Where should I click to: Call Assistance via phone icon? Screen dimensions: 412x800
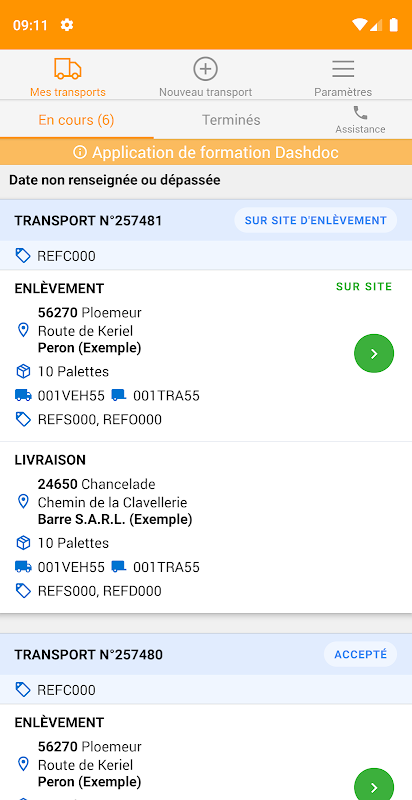(x=360, y=112)
